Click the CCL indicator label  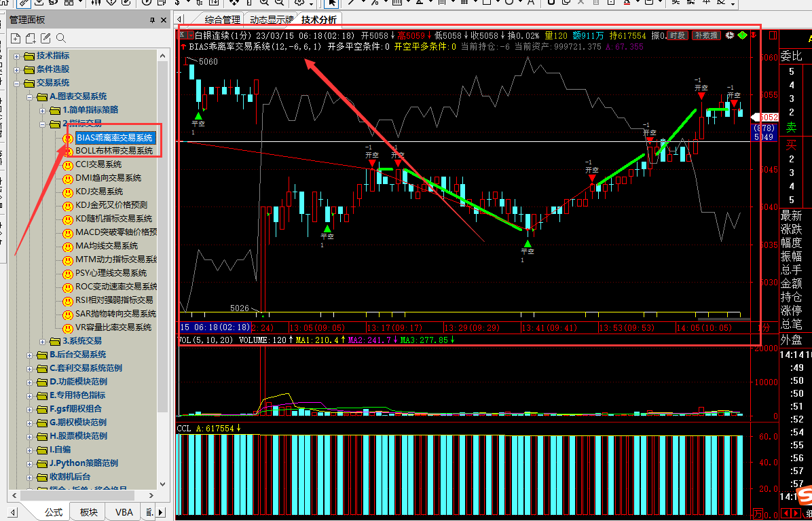(183, 429)
